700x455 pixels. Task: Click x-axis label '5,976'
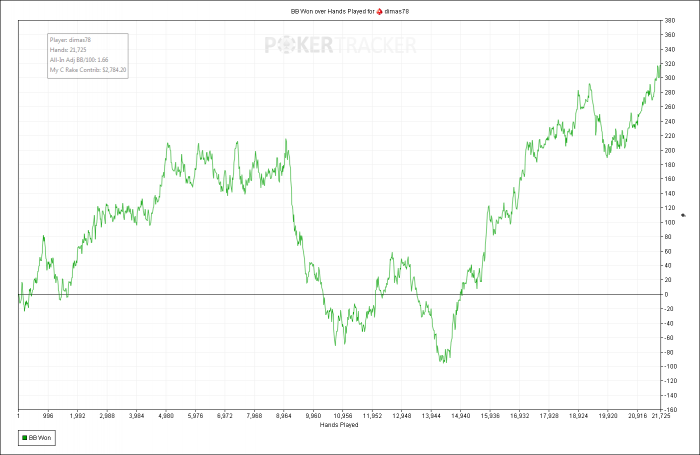[196, 416]
